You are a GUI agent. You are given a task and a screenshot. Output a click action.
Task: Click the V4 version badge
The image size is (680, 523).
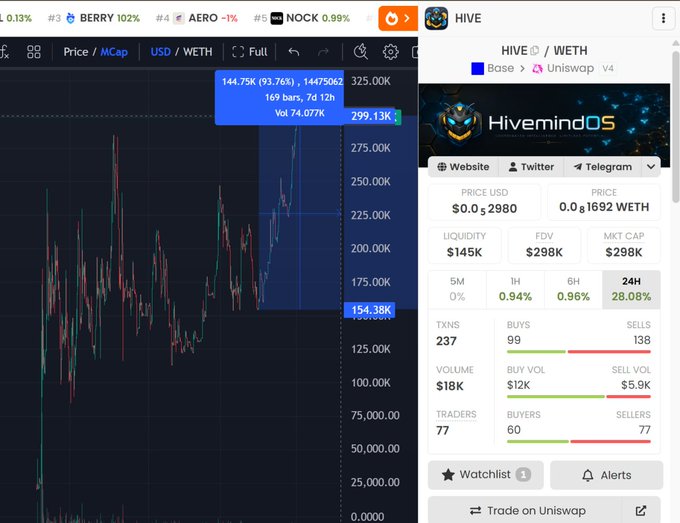tap(608, 69)
